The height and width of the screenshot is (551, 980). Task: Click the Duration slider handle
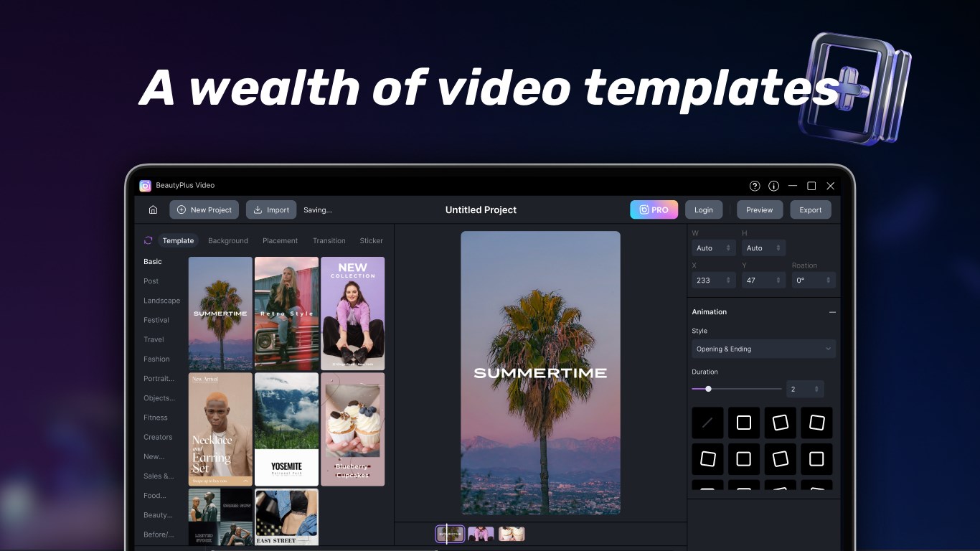(x=708, y=389)
